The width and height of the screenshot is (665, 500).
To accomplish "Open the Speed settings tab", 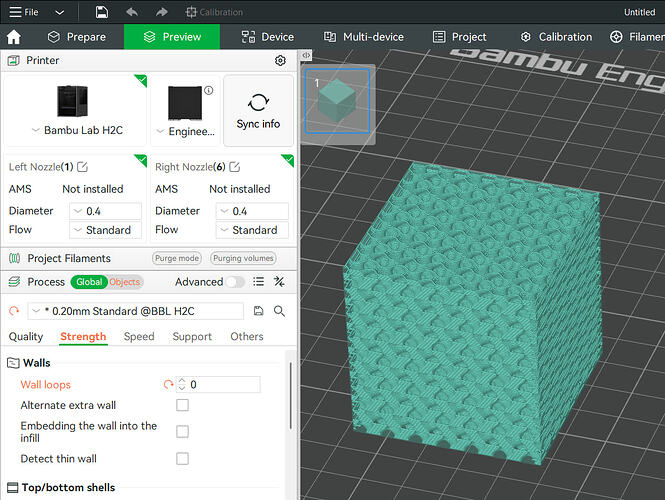I will tap(139, 336).
